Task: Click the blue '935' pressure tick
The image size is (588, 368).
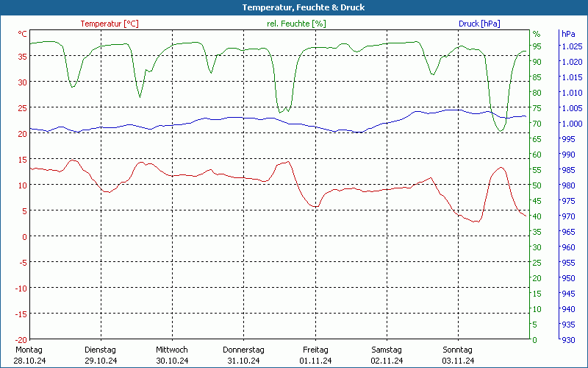Action: coord(568,325)
